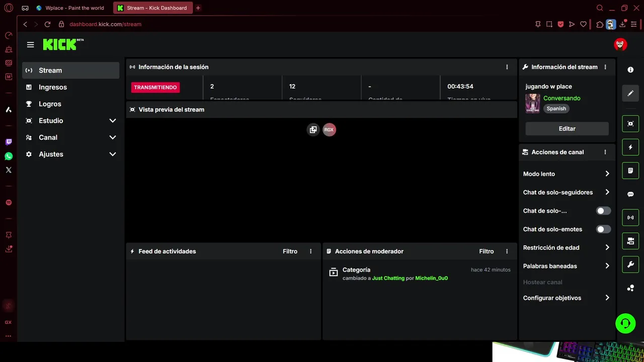This screenshot has width=644, height=362.
Task: Open a new browser tab
Action: [x=198, y=8]
